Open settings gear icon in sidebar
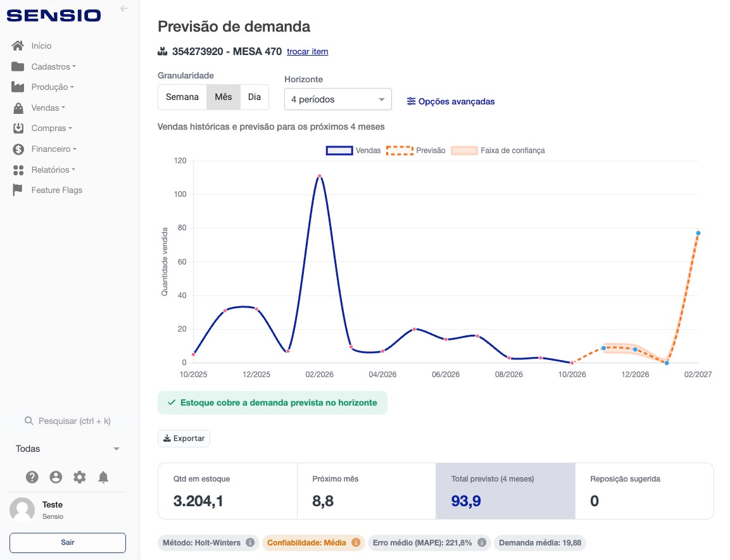Image resolution: width=730 pixels, height=560 pixels. (80, 477)
